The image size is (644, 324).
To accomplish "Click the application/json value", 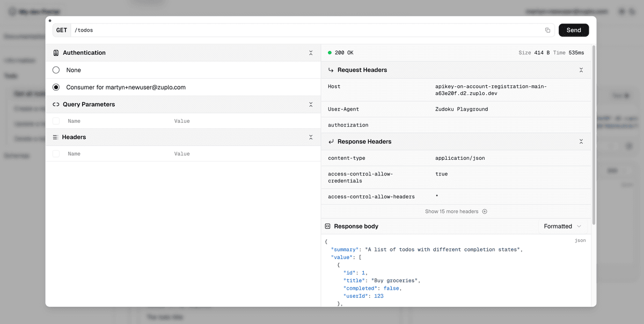I will pyautogui.click(x=460, y=158).
